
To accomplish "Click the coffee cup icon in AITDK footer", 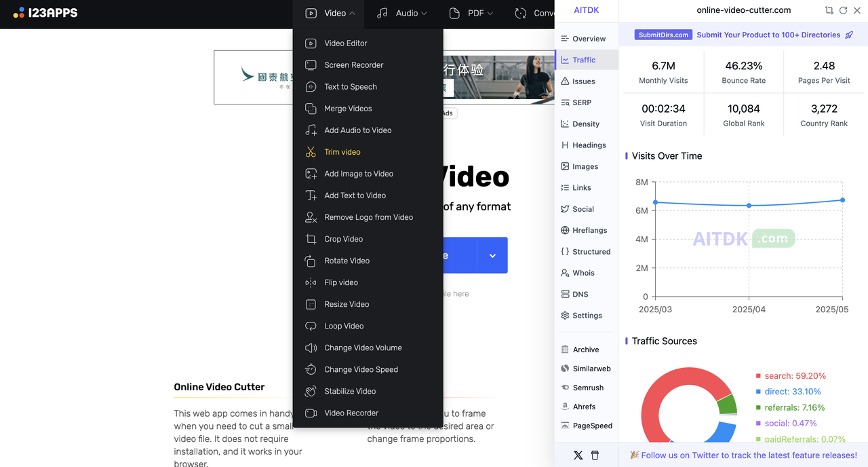I will point(595,455).
